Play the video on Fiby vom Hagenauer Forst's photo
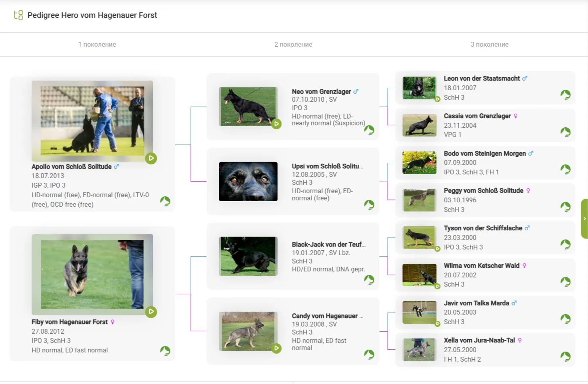Image resolution: width=588 pixels, height=384 pixels. [151, 312]
